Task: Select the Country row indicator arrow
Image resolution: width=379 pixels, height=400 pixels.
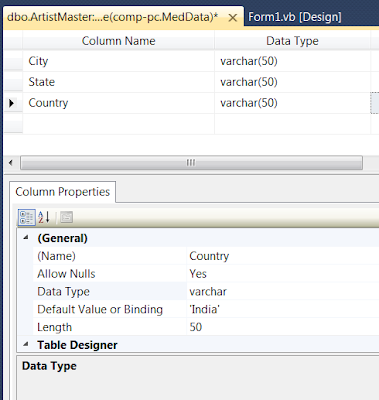Action: pyautogui.click(x=12, y=103)
